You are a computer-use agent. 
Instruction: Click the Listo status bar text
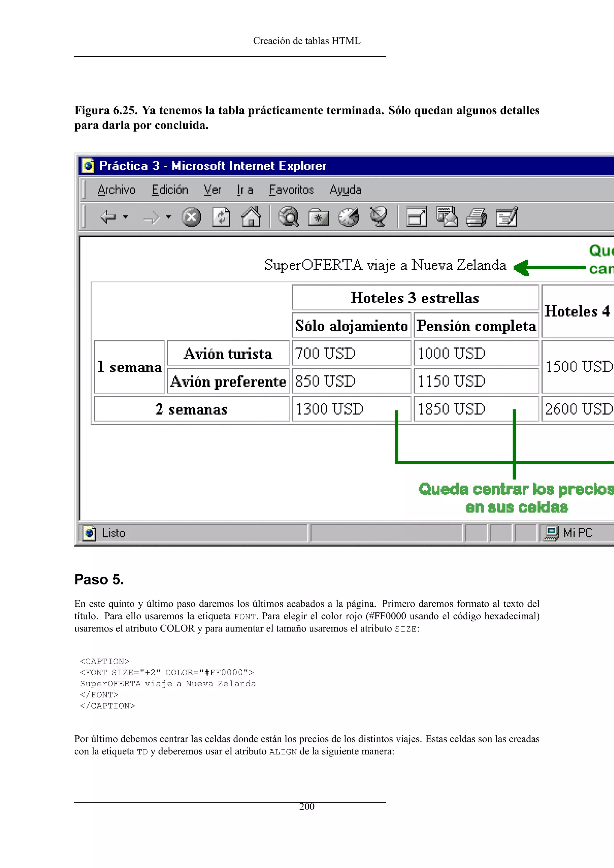(114, 533)
